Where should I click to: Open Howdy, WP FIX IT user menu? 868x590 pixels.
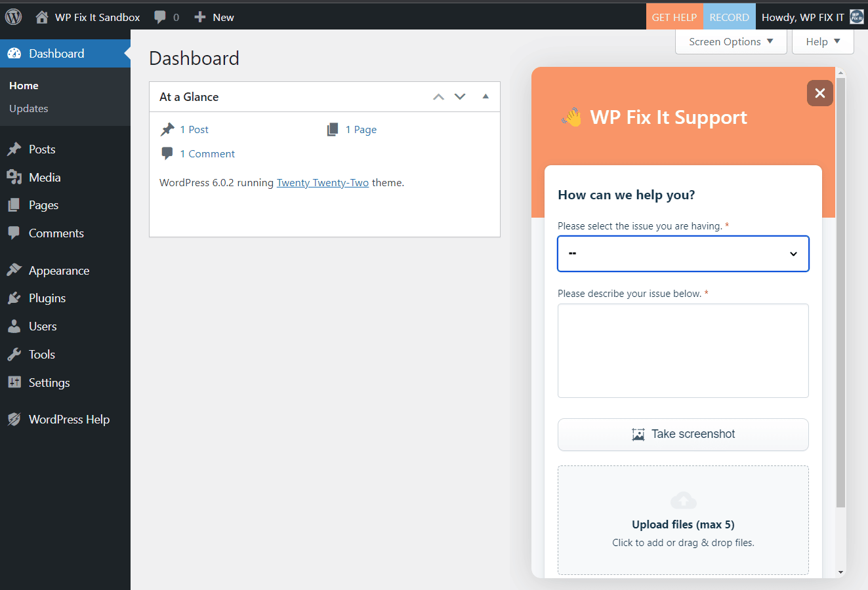[x=812, y=17]
